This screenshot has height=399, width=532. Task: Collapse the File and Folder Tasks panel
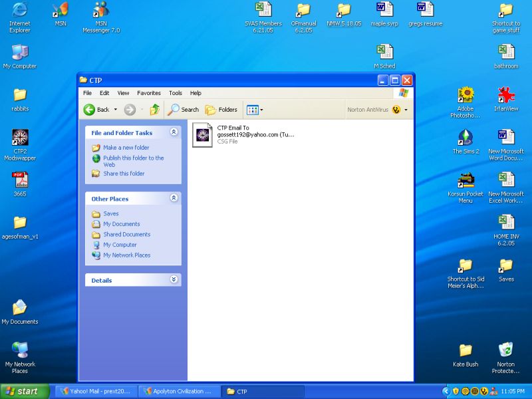174,132
